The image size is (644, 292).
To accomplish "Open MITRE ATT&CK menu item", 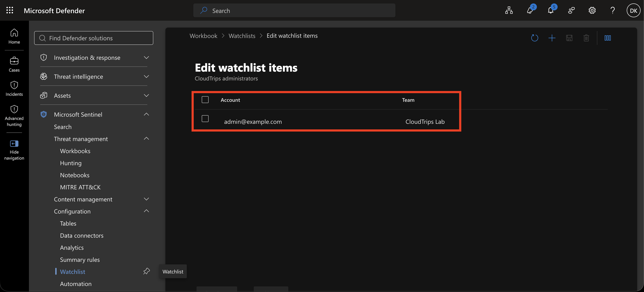I will pyautogui.click(x=80, y=187).
